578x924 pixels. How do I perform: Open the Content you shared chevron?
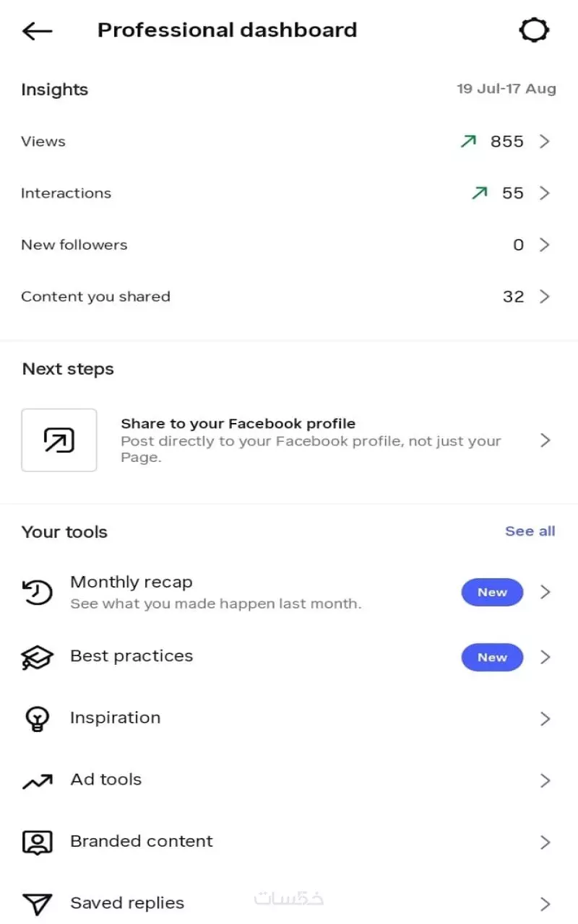[x=545, y=297]
